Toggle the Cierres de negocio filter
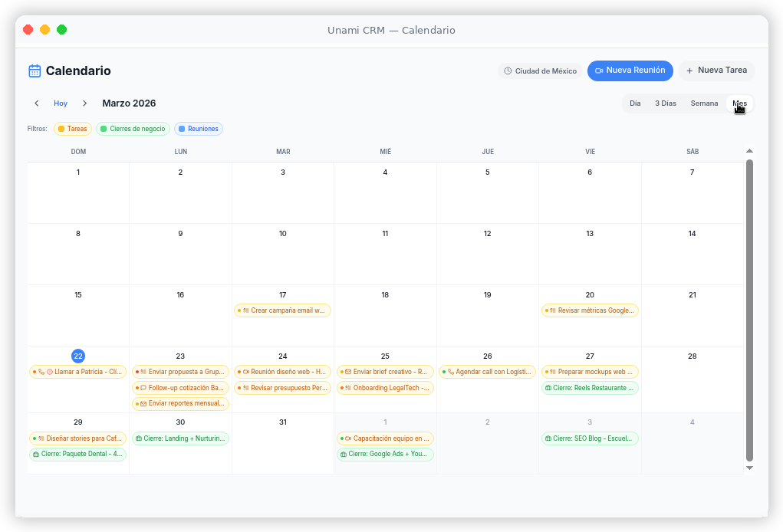The width and height of the screenshot is (783, 532). (x=132, y=129)
